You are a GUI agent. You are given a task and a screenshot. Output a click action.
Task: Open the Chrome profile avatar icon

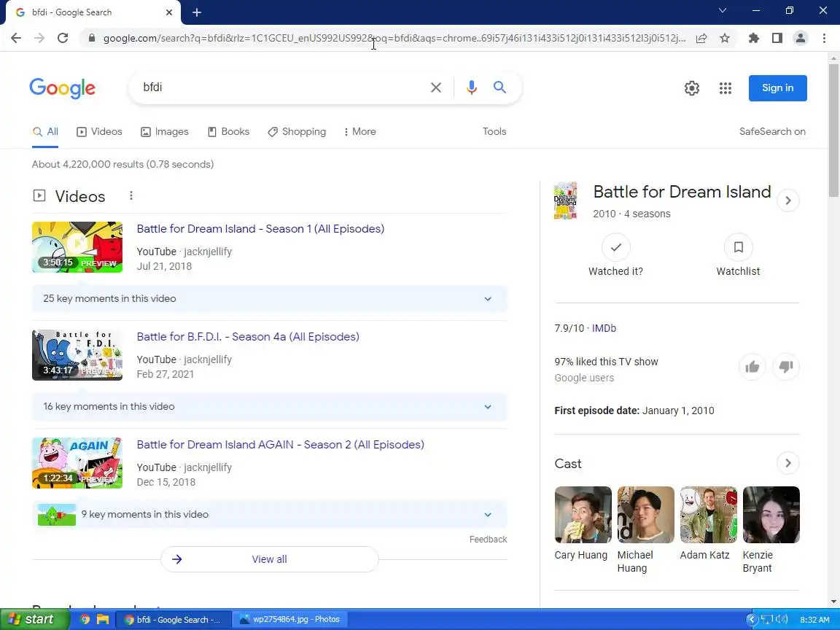click(801, 38)
